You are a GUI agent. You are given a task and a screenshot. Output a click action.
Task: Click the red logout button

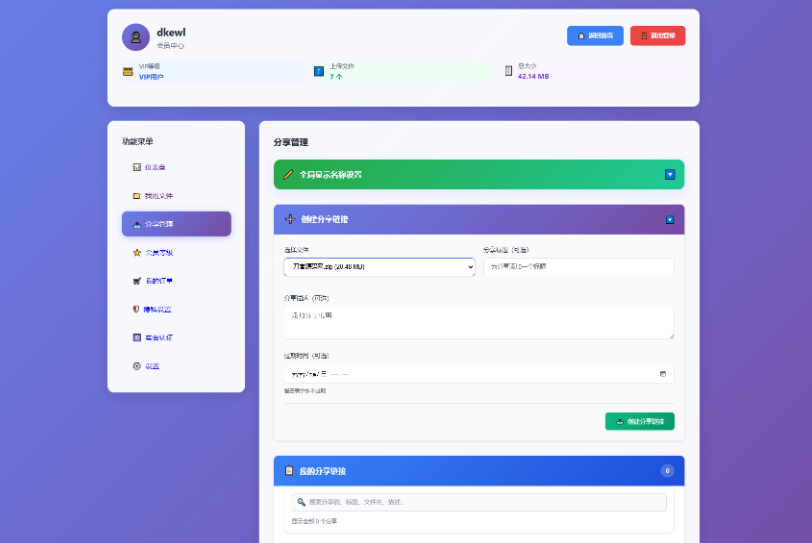coord(657,36)
